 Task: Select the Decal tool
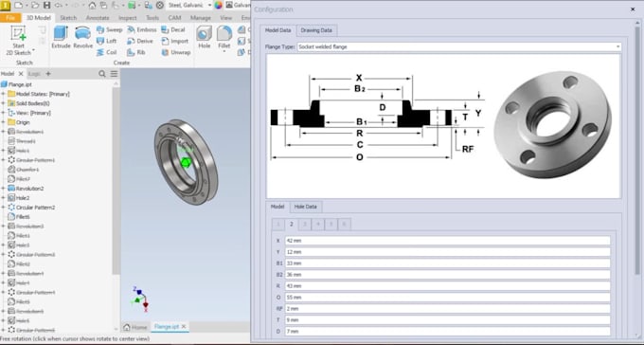point(173,29)
